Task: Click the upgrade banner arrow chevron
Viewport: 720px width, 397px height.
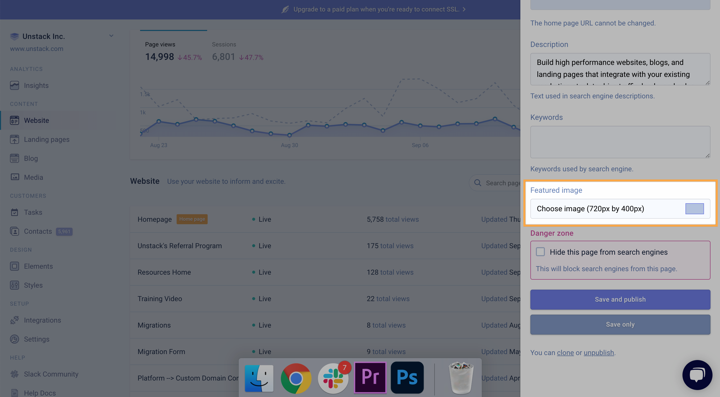Action: pos(464,9)
